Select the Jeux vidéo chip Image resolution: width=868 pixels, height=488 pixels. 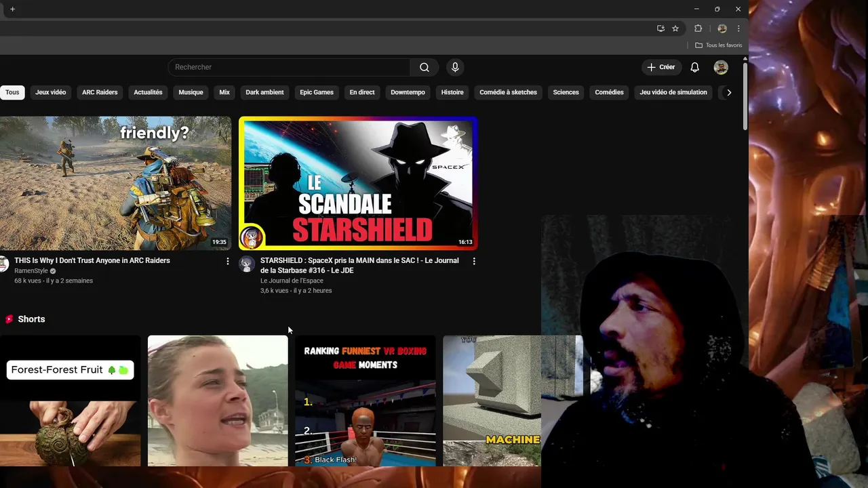51,92
